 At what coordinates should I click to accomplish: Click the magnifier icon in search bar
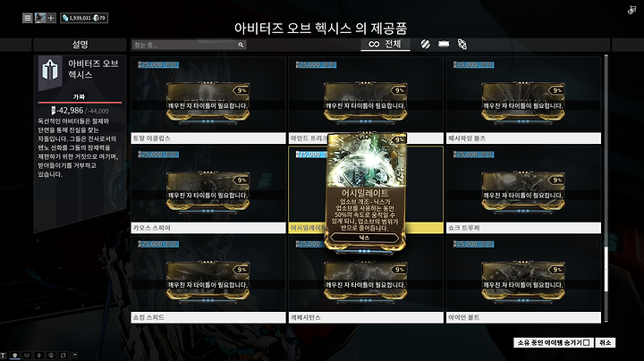click(241, 45)
